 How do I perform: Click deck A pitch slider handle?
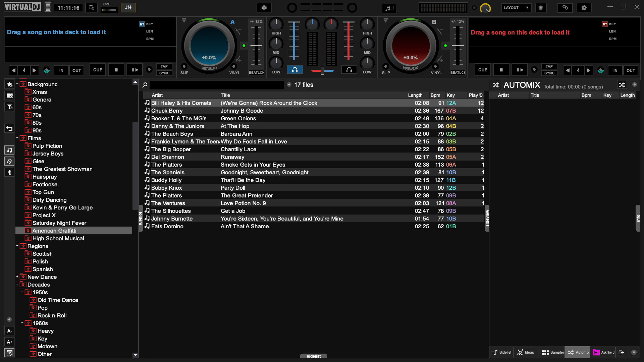pyautogui.click(x=256, y=45)
